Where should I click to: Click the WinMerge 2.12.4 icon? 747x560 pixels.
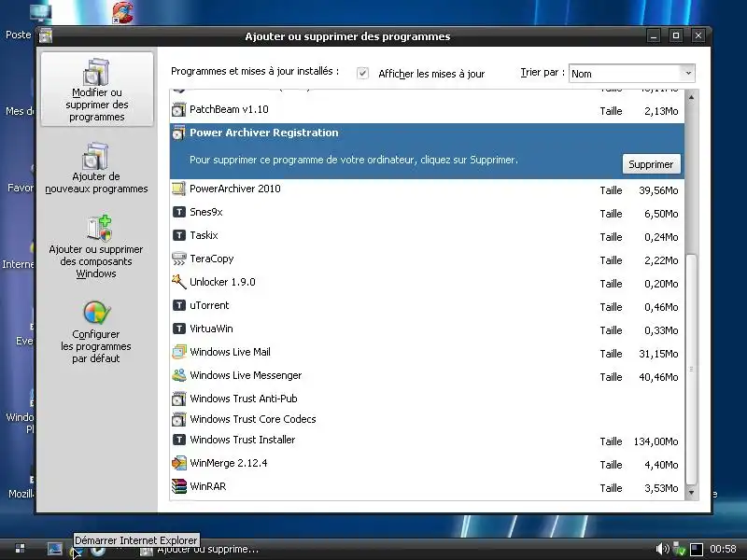click(178, 463)
